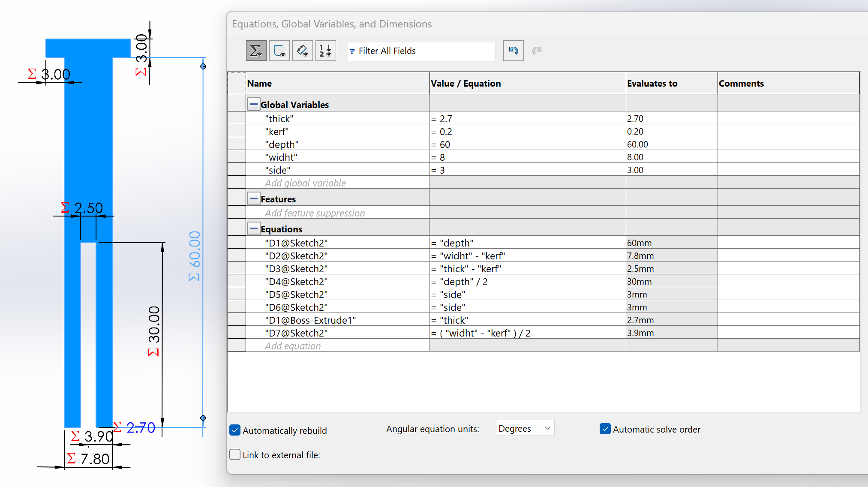The height and width of the screenshot is (487, 868).
Task: Click Add global variable row
Action: coord(305,183)
